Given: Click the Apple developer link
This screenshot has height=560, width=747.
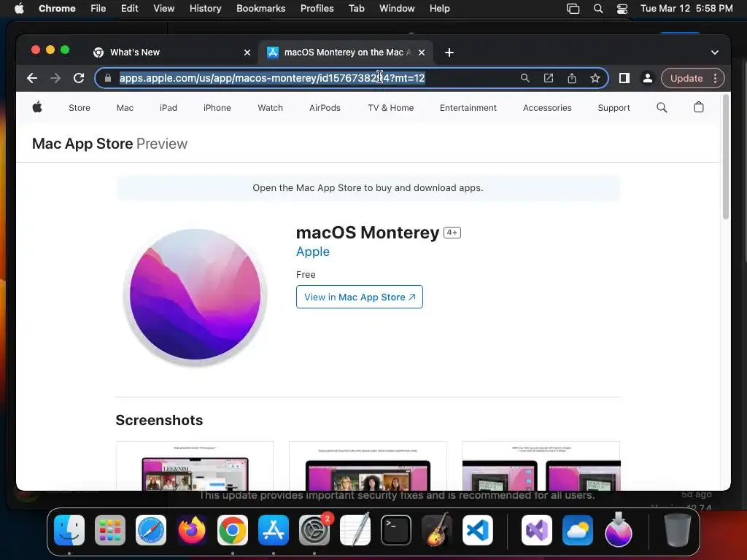Looking at the screenshot, I should click(x=312, y=252).
